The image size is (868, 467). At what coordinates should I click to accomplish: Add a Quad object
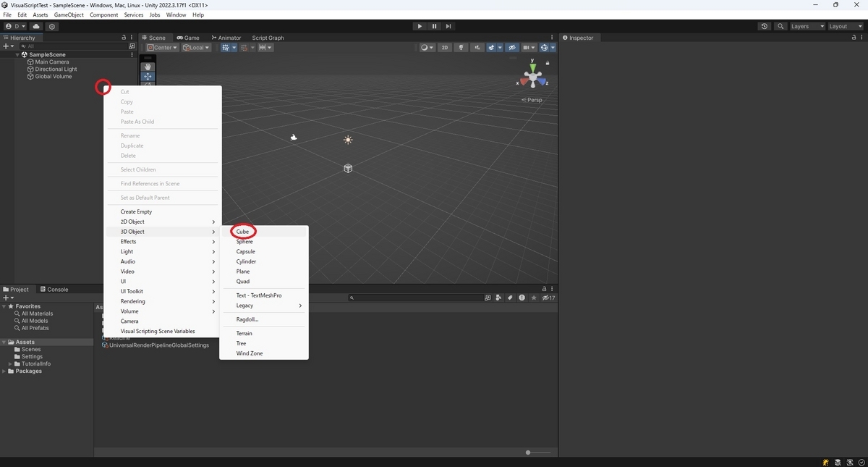[264, 282]
